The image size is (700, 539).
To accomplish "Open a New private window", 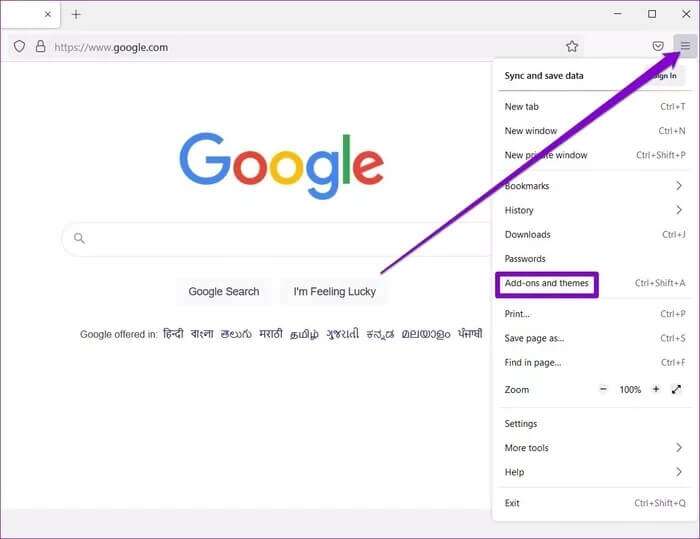I will click(595, 155).
